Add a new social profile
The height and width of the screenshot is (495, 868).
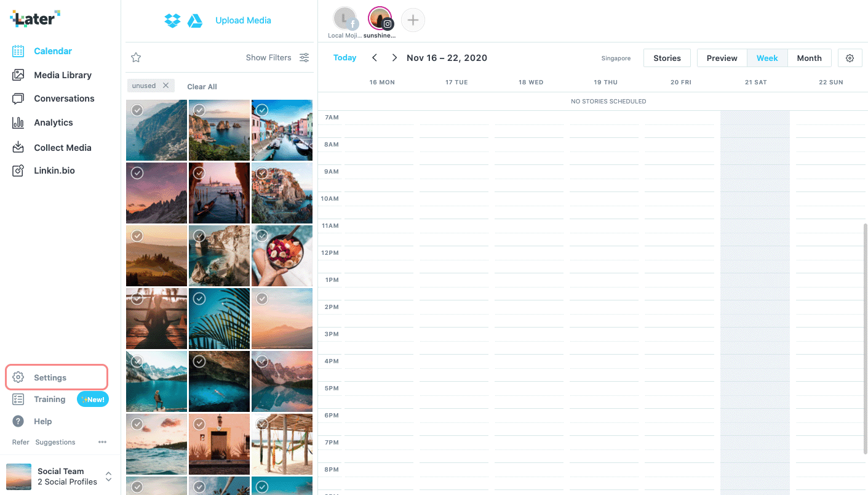413,20
